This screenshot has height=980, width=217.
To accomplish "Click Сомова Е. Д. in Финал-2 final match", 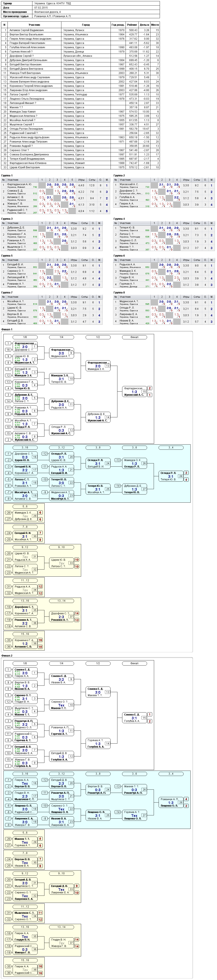I will coord(132,714).
